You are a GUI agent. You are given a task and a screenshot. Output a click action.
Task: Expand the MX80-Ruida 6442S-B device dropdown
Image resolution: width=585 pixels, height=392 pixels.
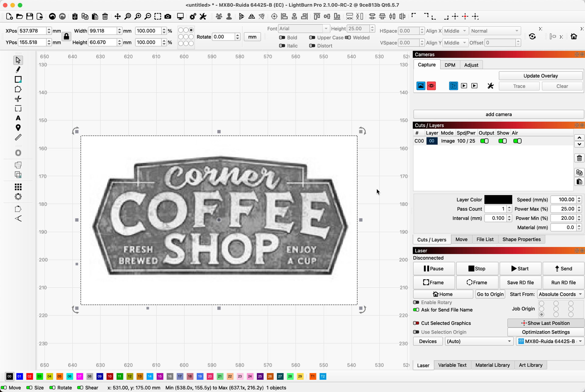click(x=550, y=341)
